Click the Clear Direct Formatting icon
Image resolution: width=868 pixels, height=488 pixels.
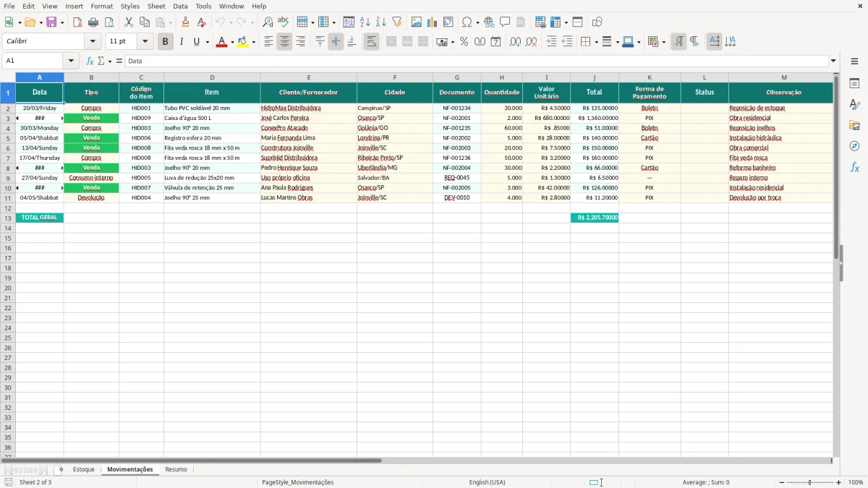(x=201, y=22)
